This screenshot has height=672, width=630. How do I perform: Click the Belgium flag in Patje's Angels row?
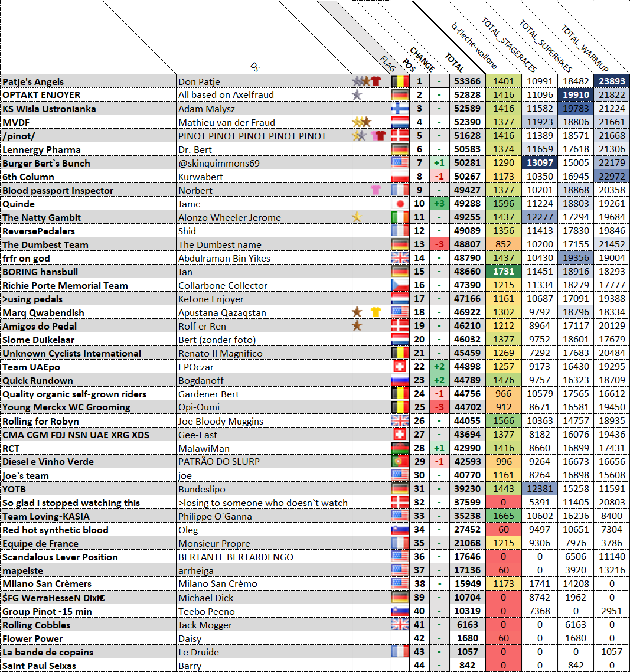coord(400,81)
